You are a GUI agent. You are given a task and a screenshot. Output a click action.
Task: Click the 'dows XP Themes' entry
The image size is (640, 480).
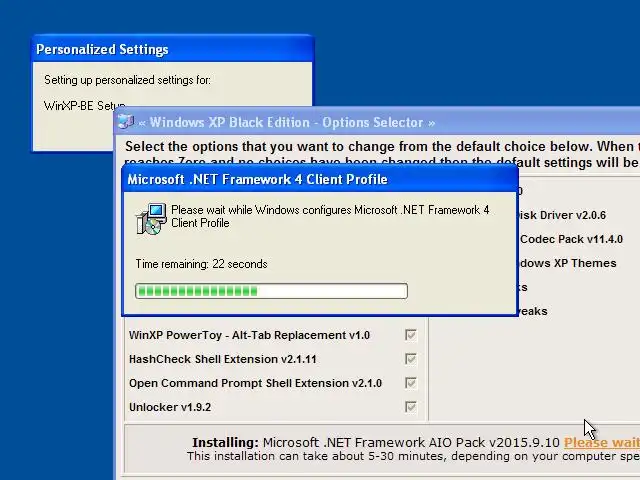[567, 263]
